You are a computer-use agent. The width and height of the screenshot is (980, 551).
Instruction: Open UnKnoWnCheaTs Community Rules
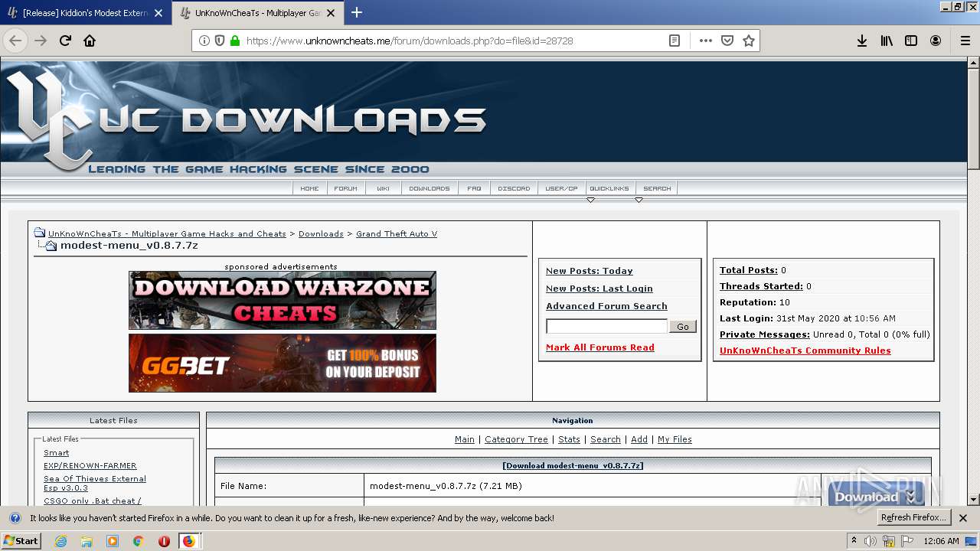805,350
